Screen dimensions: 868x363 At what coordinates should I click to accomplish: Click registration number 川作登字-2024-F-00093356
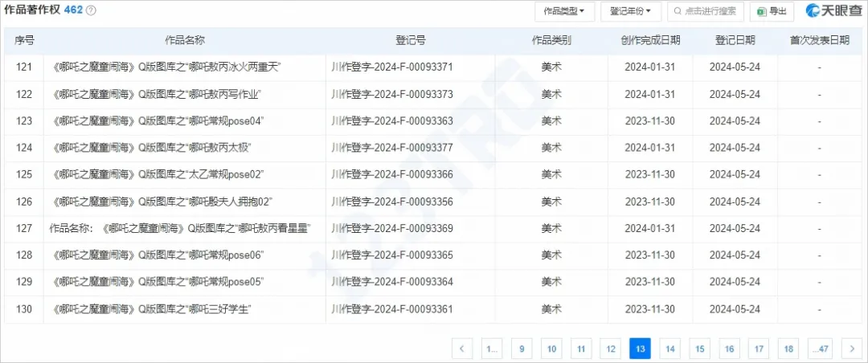(392, 202)
